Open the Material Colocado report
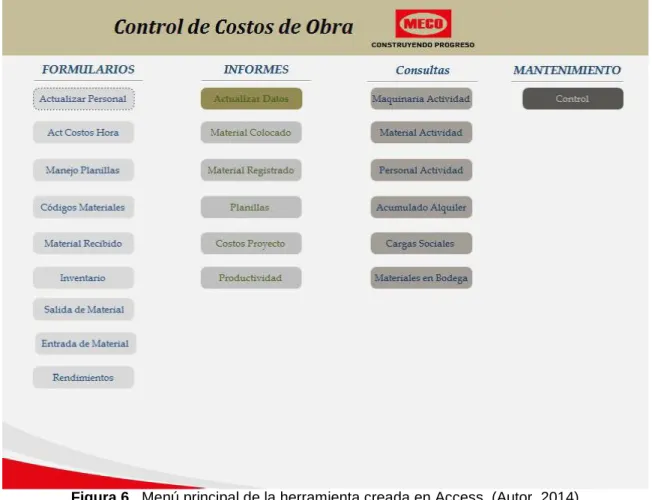652x500 pixels. tap(251, 133)
